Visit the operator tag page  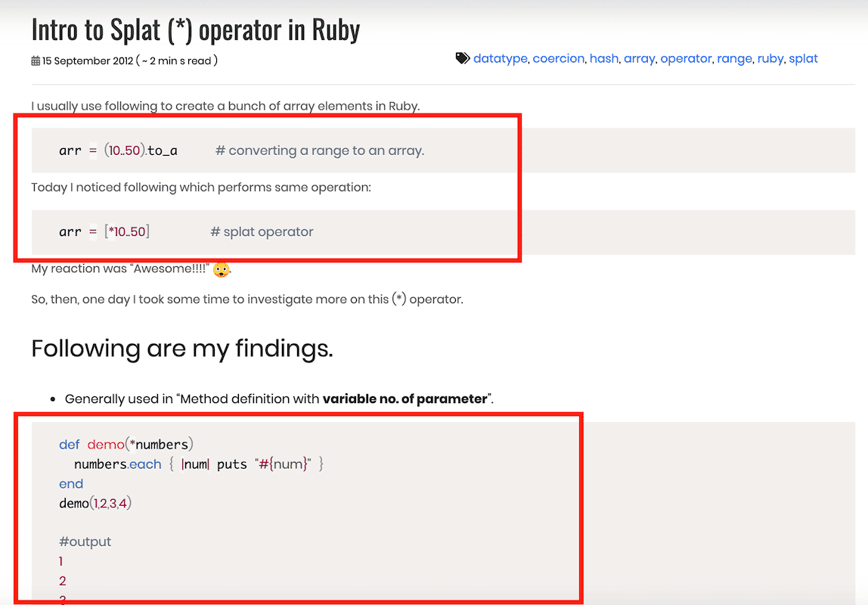[x=686, y=59]
